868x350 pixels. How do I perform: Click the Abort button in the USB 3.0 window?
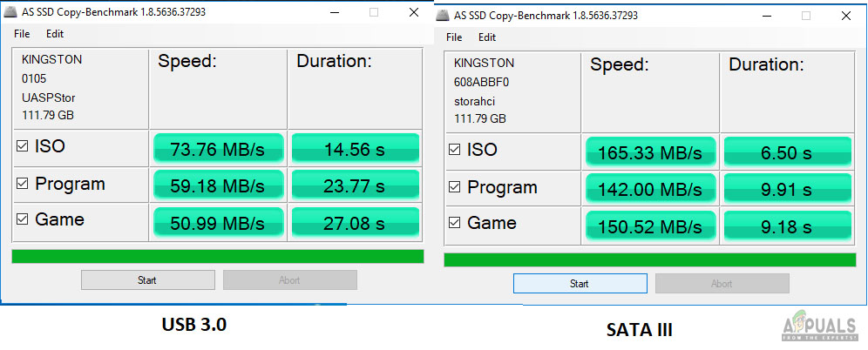point(290,279)
